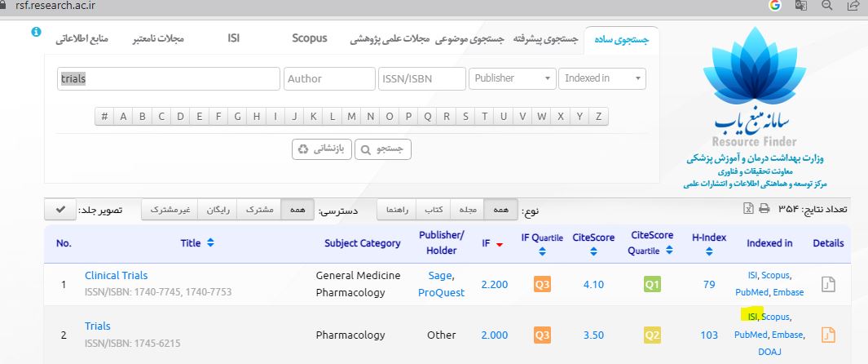Sort results by Title column
868x364 pixels.
(197, 242)
